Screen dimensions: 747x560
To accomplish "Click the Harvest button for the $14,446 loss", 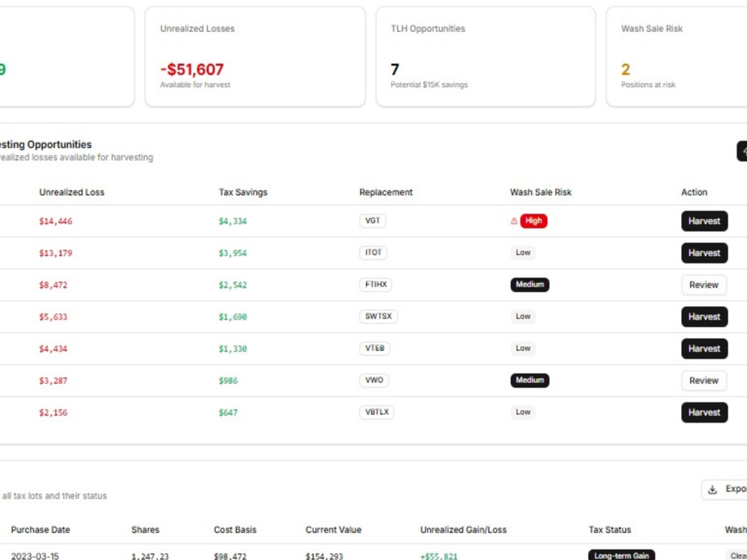I will pos(704,221).
